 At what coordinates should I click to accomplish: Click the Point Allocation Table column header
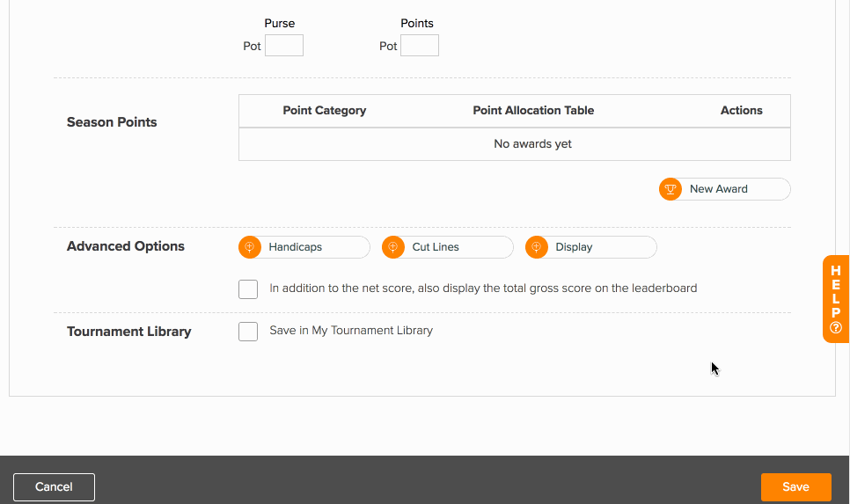(x=533, y=111)
